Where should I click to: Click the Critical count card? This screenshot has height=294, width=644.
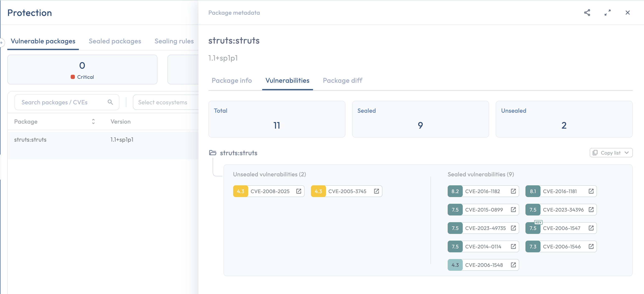pyautogui.click(x=82, y=70)
